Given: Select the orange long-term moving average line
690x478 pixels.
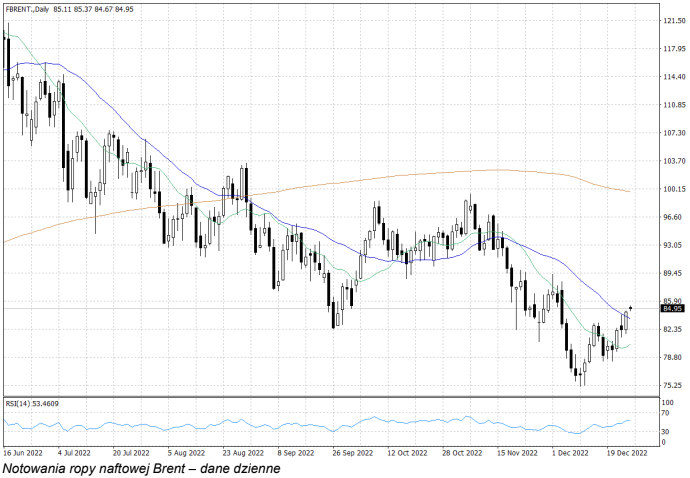Looking at the screenshot, I should point(400,178).
